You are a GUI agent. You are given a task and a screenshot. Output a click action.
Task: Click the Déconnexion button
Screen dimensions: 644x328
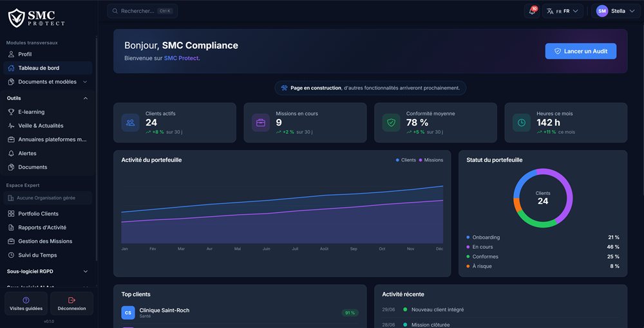coord(72,304)
